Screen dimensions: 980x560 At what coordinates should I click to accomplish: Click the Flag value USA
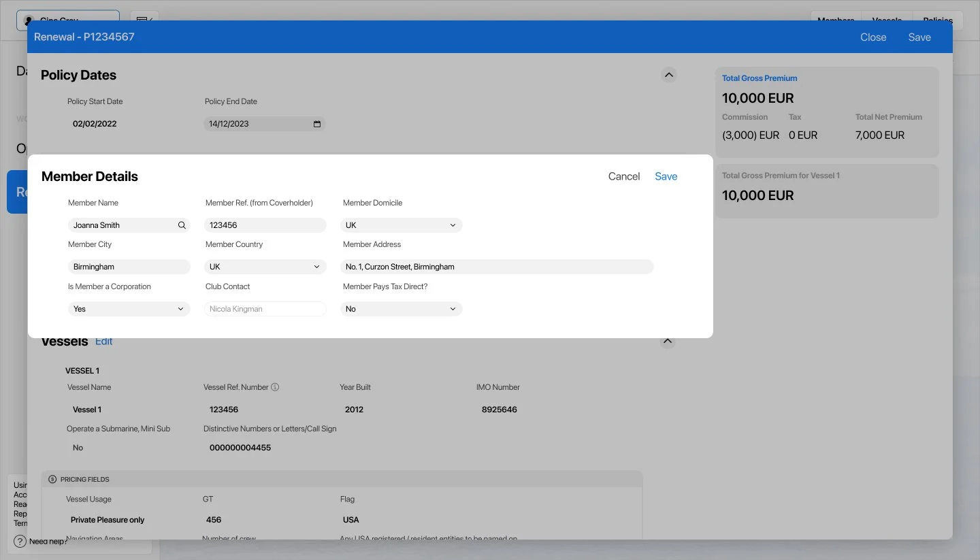(x=351, y=520)
